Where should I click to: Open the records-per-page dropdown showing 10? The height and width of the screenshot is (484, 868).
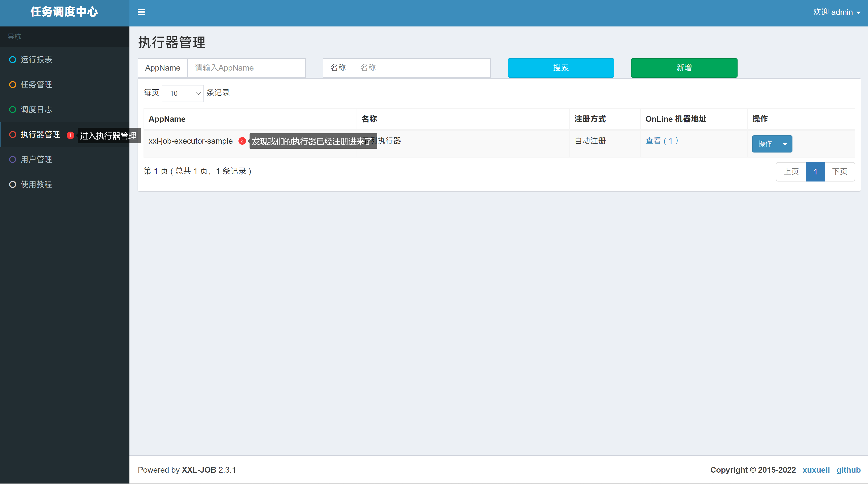click(183, 94)
